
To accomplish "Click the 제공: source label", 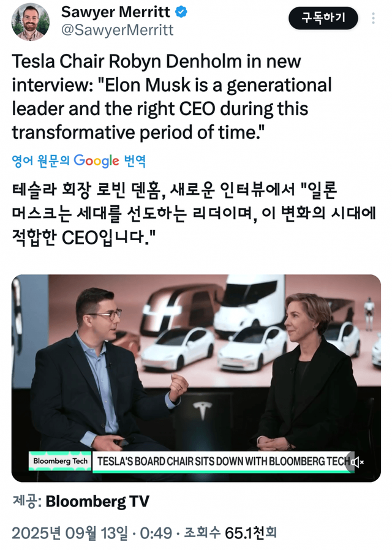I will click(x=26, y=502).
